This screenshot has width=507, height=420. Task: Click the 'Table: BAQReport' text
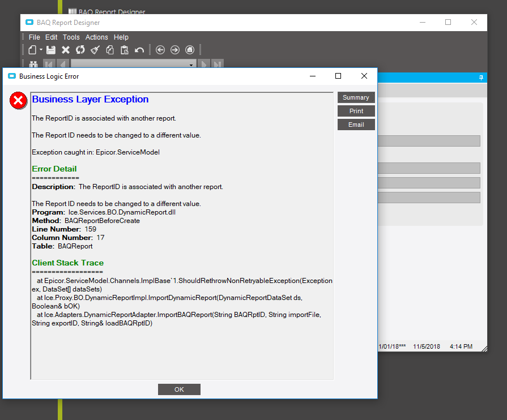coord(62,246)
